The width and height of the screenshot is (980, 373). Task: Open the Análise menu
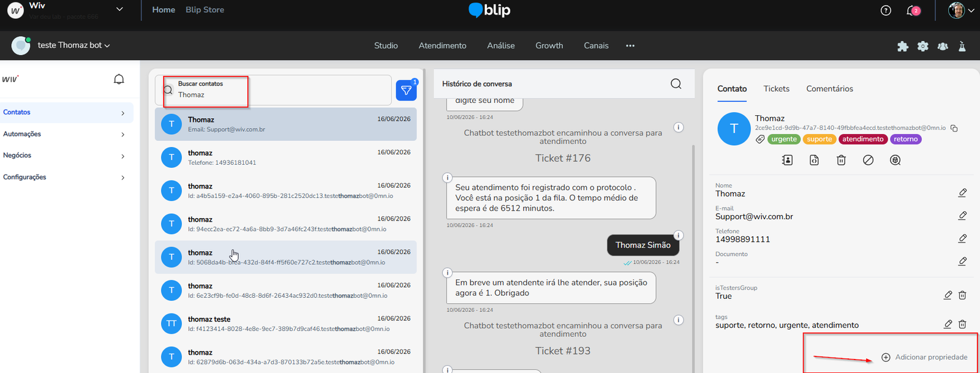[501, 46]
